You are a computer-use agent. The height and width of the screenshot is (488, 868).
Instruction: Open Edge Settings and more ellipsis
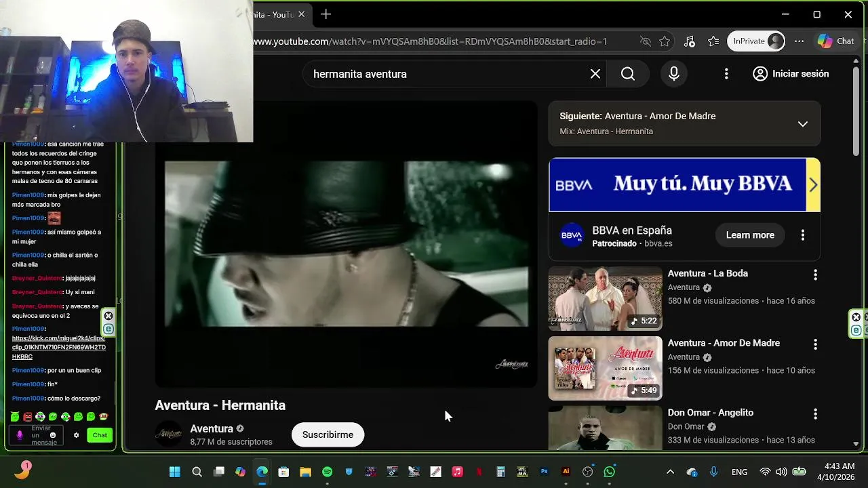coord(800,41)
